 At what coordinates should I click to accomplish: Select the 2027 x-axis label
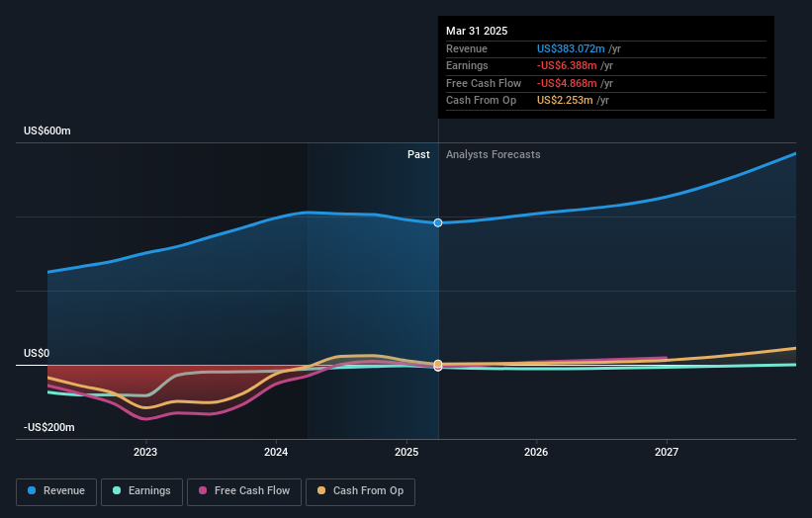pyautogui.click(x=667, y=453)
